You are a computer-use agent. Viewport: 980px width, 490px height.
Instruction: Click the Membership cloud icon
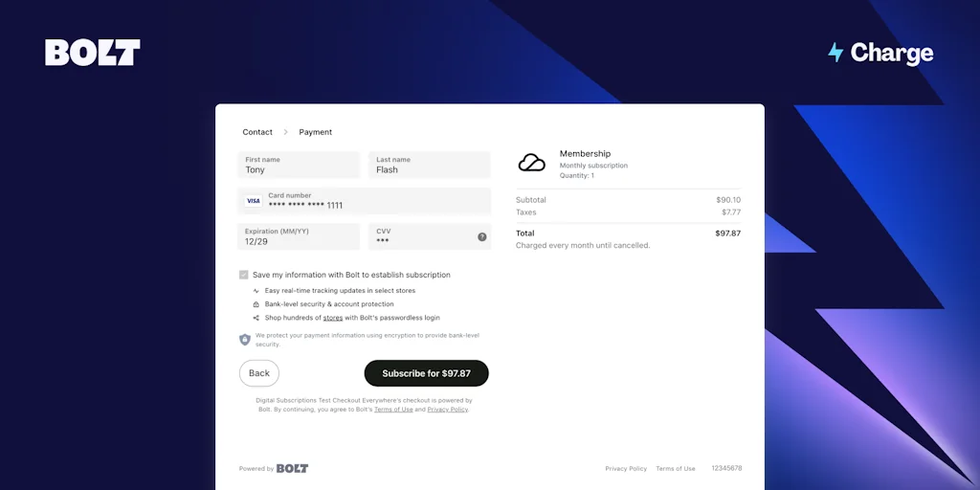532,163
